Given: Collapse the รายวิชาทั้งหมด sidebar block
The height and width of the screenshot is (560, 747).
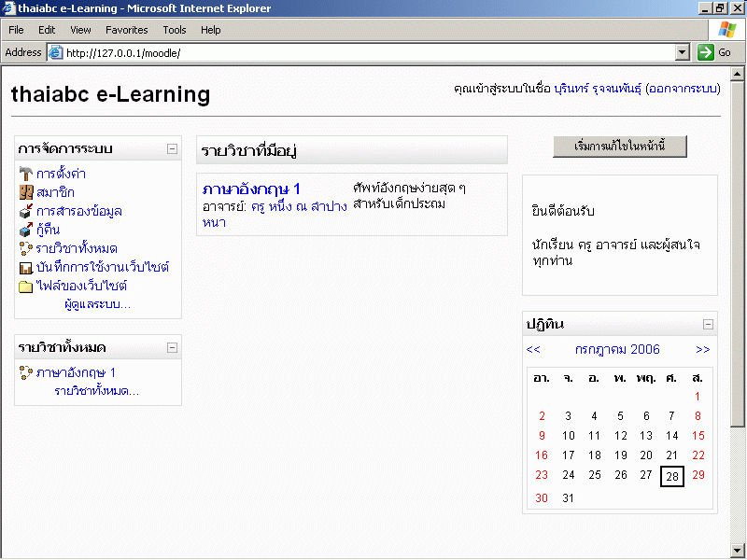Looking at the screenshot, I should [172, 347].
